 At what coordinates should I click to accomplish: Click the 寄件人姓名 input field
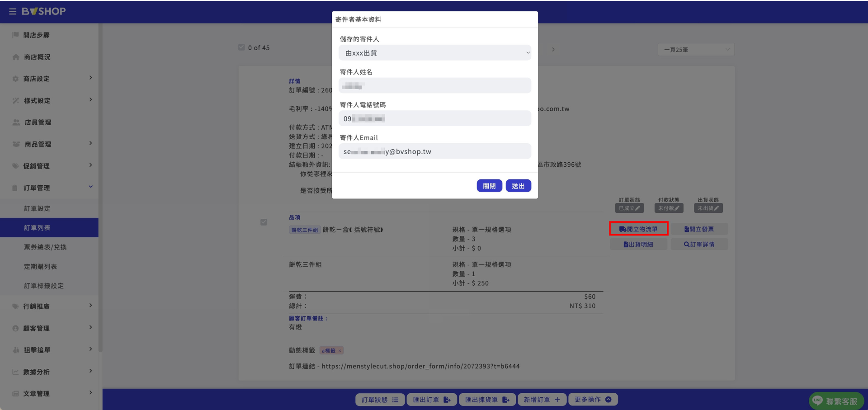[x=435, y=85]
